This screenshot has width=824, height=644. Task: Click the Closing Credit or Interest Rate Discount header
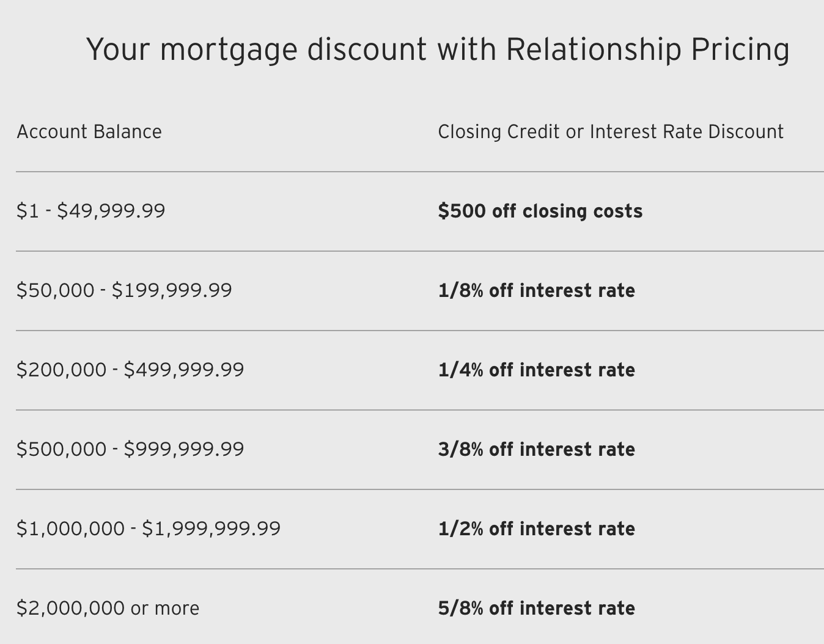611,132
